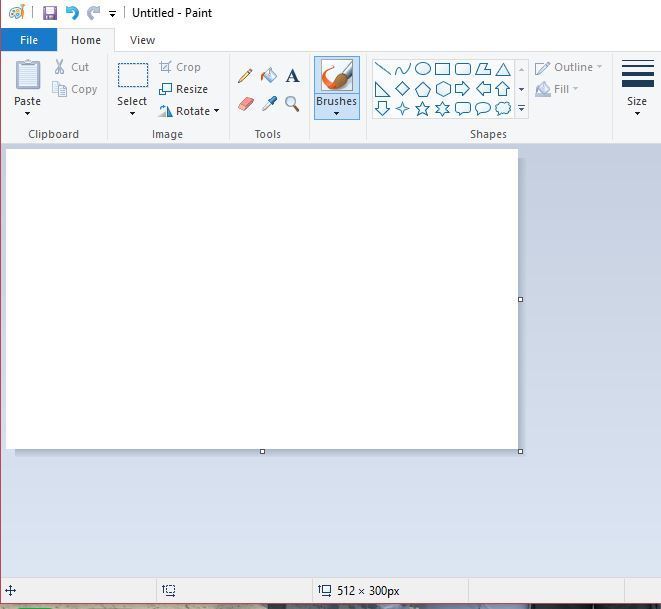Open the Brushes dropdown arrow
The width and height of the screenshot is (661, 609).
[x=336, y=113]
